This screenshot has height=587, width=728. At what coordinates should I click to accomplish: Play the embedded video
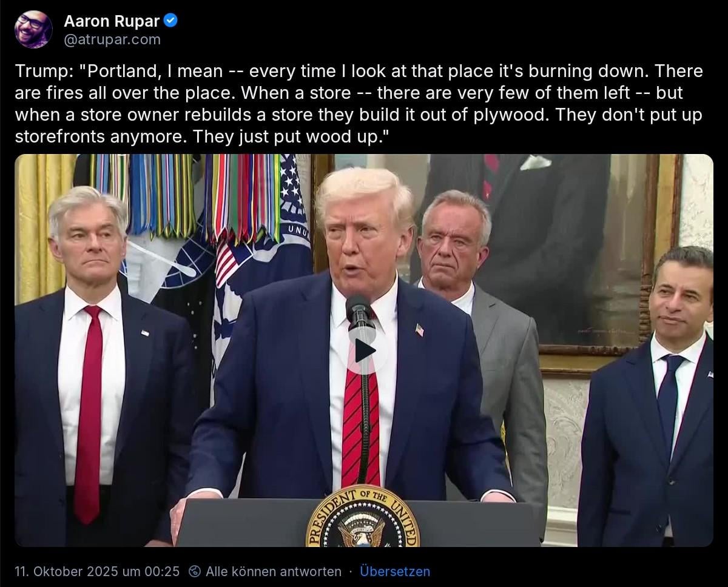pos(365,351)
